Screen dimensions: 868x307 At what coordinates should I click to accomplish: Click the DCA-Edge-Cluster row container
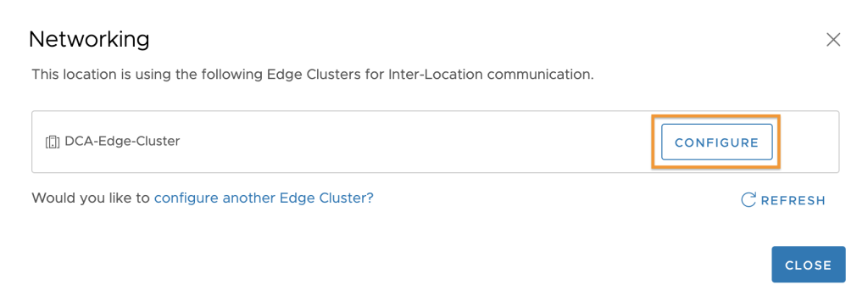click(x=435, y=142)
